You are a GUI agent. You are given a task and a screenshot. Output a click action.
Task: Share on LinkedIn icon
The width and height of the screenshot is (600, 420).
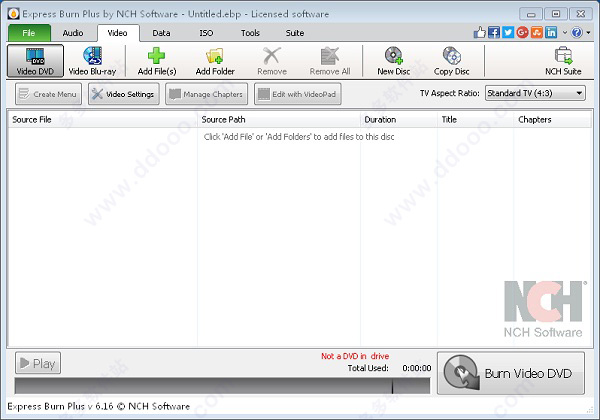click(551, 33)
